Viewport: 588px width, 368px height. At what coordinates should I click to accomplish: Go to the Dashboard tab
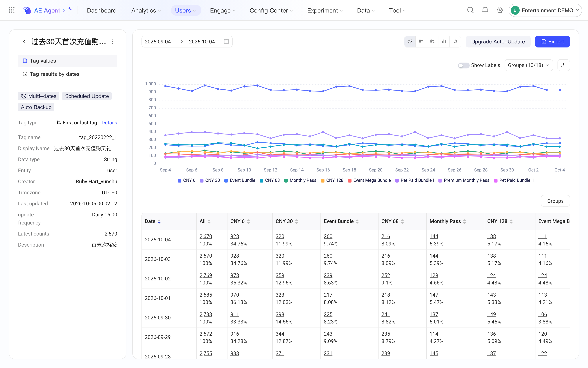102,10
